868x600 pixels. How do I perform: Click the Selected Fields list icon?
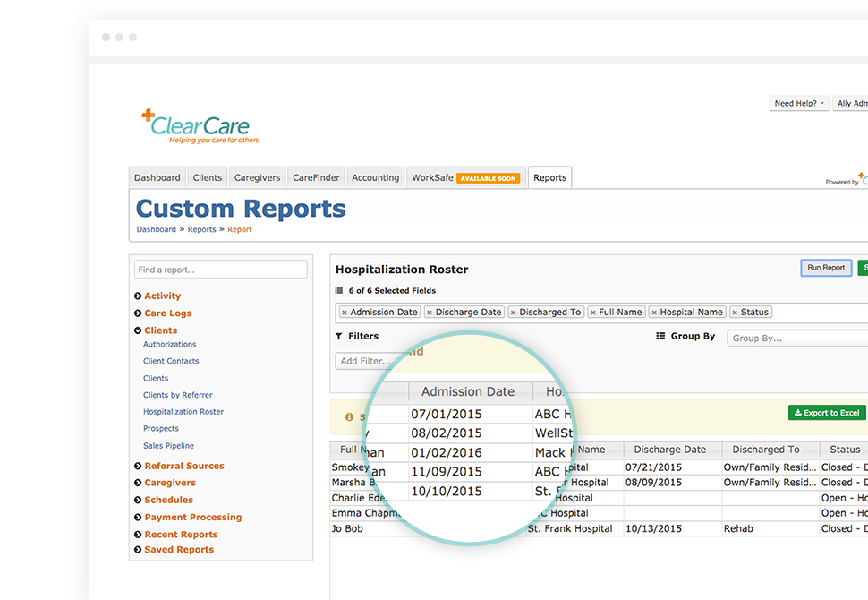tap(339, 290)
